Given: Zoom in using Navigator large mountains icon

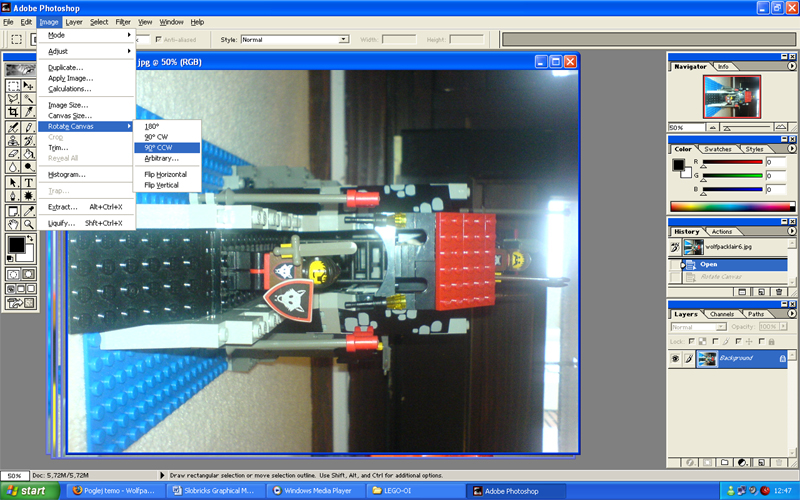Looking at the screenshot, I should click(x=781, y=127).
